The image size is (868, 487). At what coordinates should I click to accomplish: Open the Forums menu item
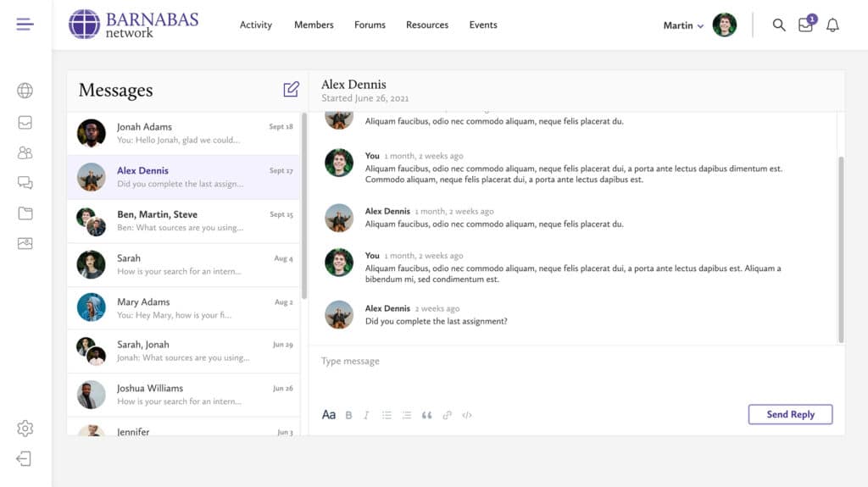(370, 25)
